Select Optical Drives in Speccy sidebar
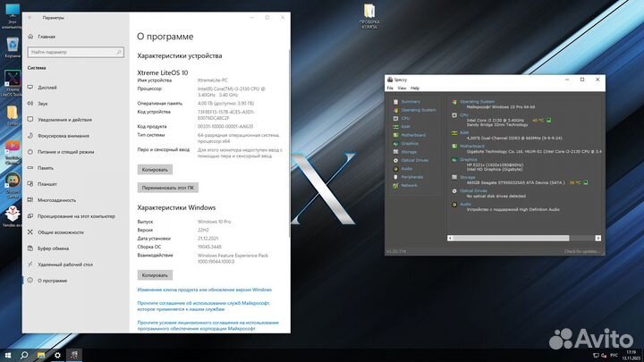 [x=414, y=160]
